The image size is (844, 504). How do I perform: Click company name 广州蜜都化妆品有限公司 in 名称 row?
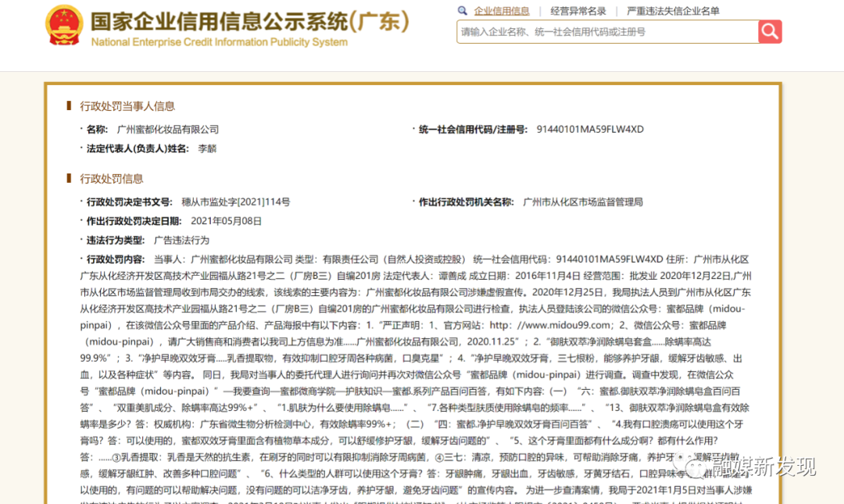click(x=168, y=129)
